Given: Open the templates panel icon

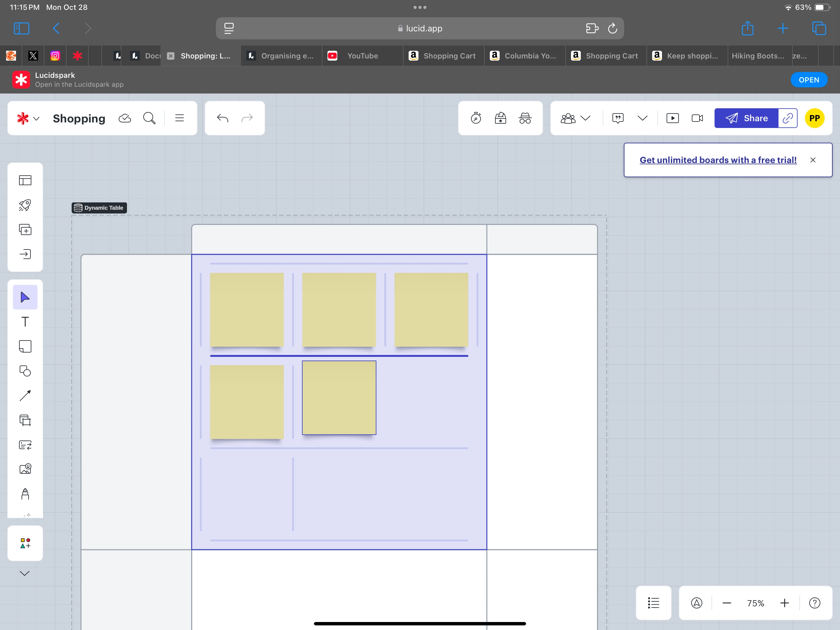Looking at the screenshot, I should pos(25,180).
